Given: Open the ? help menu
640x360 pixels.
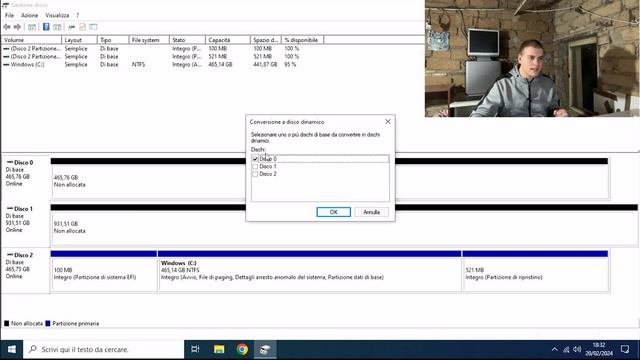Looking at the screenshot, I should click(x=78, y=15).
